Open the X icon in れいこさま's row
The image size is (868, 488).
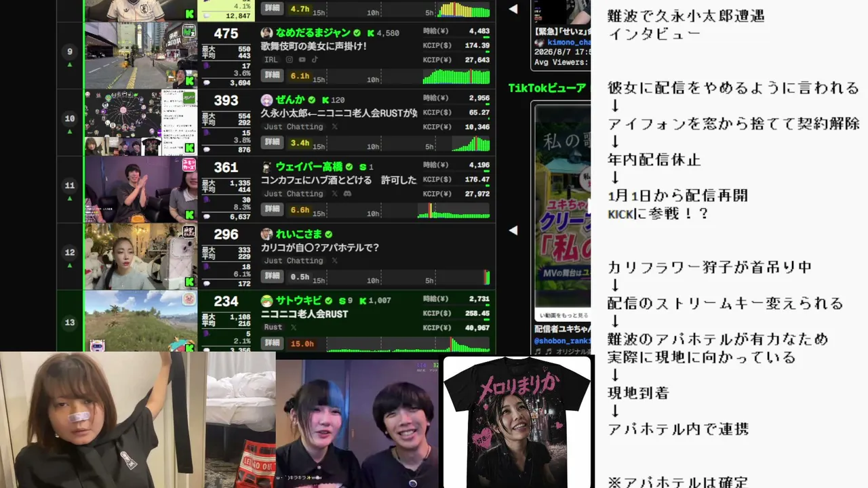[334, 261]
